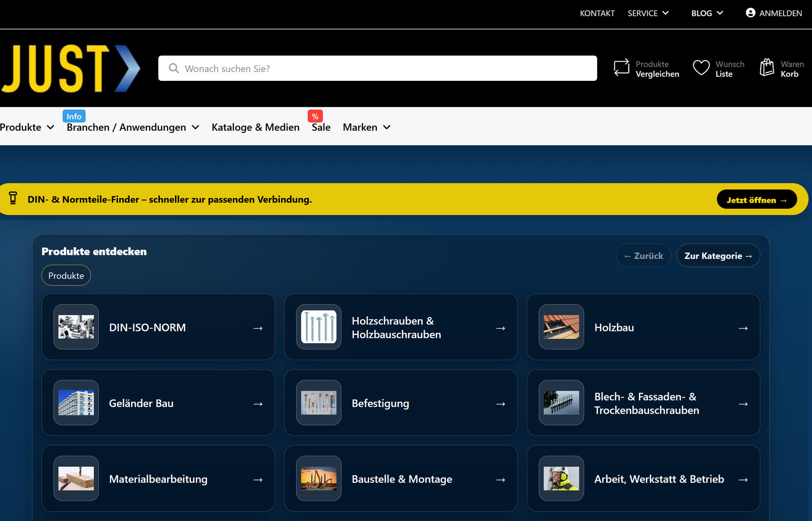The image size is (812, 521).
Task: Click Blech- & Fassaden- & Trockenbauschrauben label
Action: 647,403
